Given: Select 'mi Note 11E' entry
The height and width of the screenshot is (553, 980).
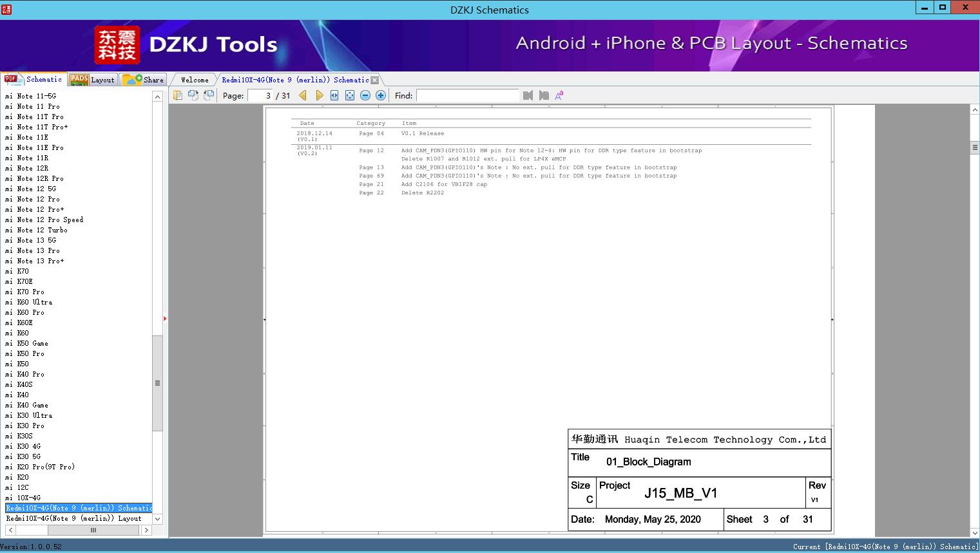Looking at the screenshot, I should pos(26,137).
